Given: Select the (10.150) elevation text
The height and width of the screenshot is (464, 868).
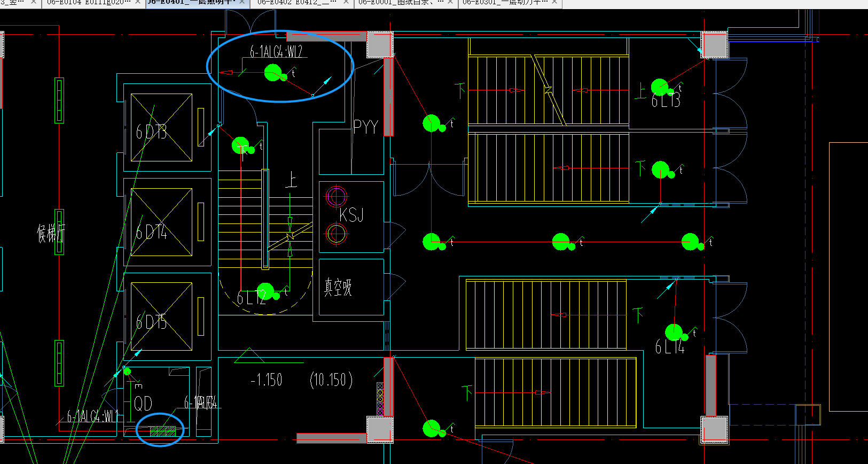Looking at the screenshot, I should (331, 380).
